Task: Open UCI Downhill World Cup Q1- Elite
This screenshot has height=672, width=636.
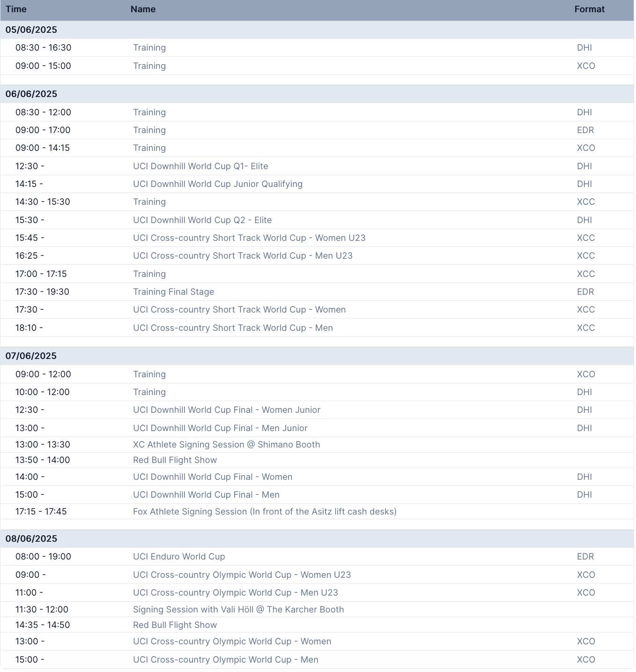Action: [200, 166]
